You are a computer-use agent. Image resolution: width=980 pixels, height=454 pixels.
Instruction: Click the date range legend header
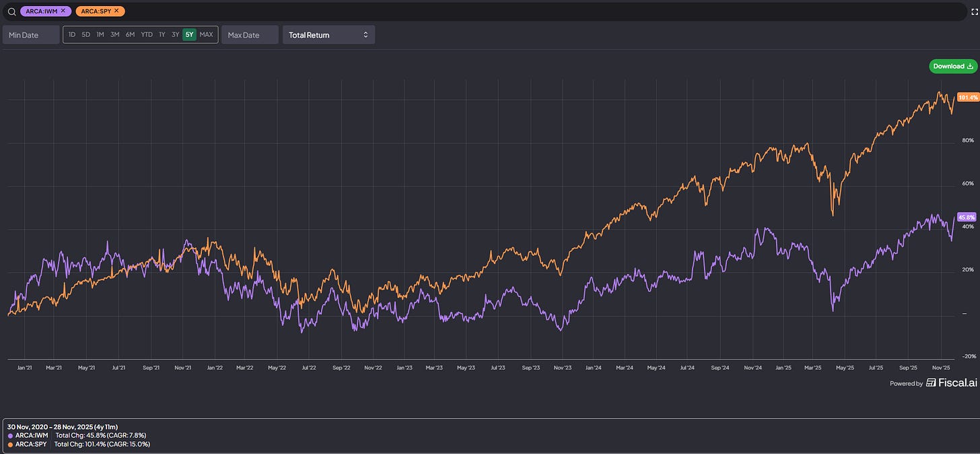[62, 426]
